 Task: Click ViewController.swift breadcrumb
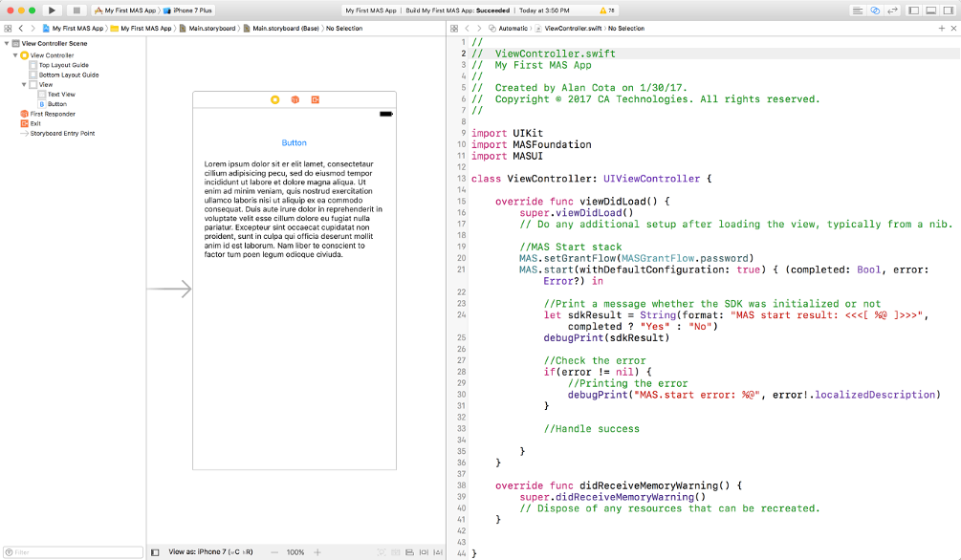tap(568, 28)
